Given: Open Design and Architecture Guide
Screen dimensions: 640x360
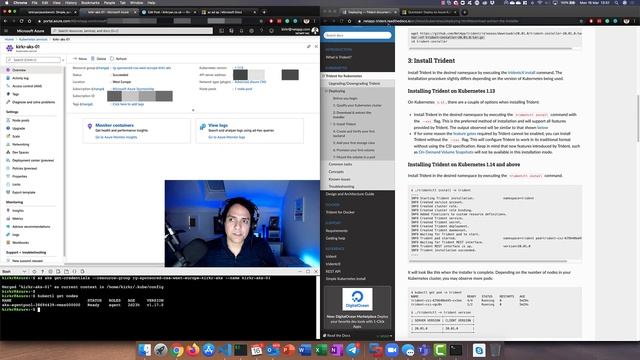Looking at the screenshot, I should point(350,194).
